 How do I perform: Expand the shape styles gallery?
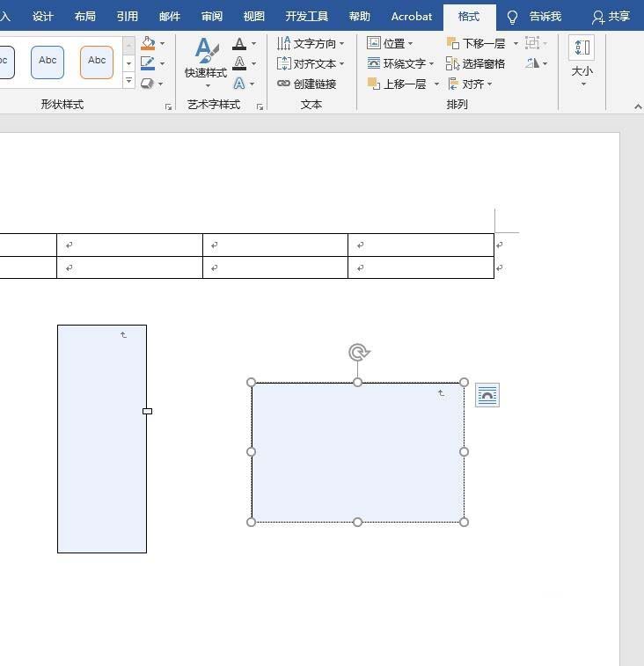click(x=128, y=80)
